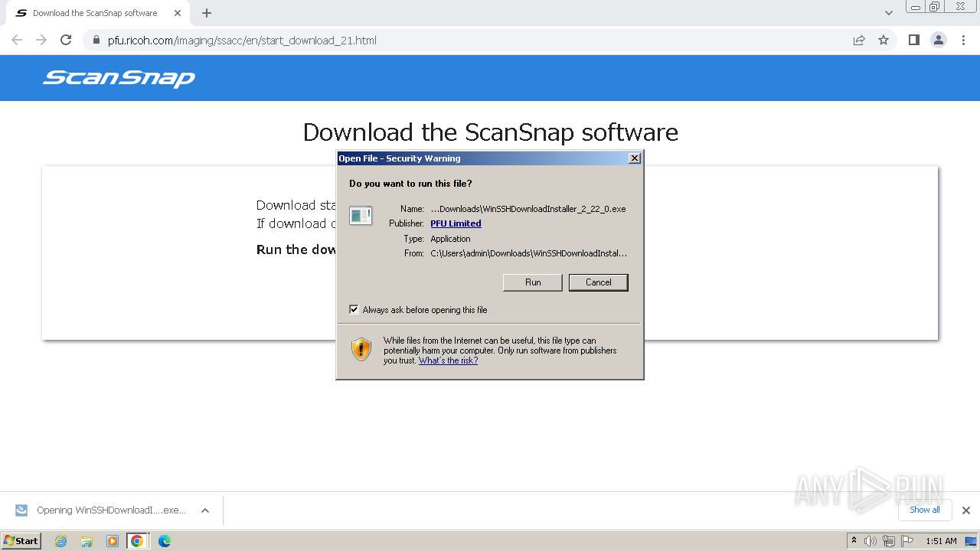Click the file name WinSSHDownloadInstaller_2_22_0.exe text

(x=528, y=209)
